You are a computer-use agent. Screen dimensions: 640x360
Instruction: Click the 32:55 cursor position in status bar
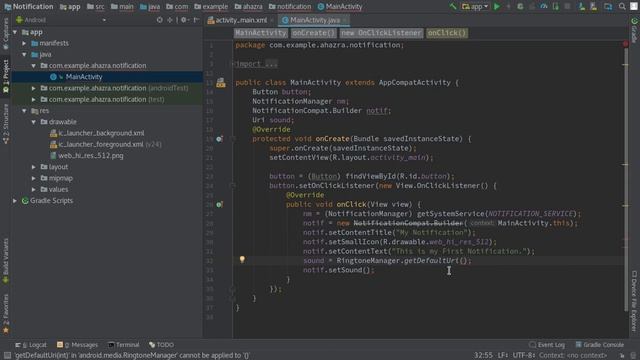pos(483,356)
